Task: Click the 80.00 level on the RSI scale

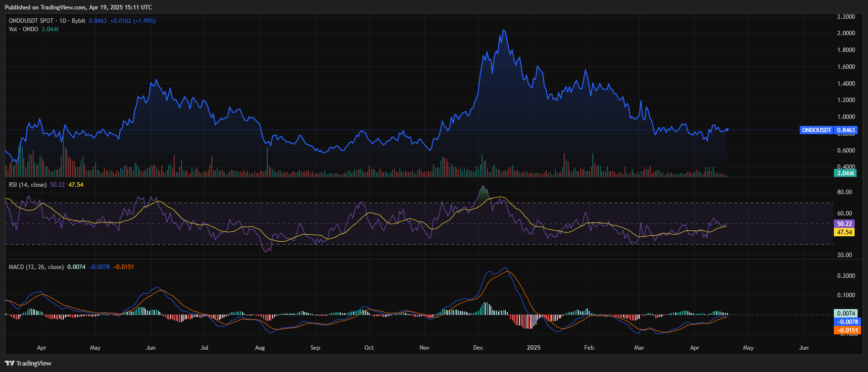Action: point(844,192)
